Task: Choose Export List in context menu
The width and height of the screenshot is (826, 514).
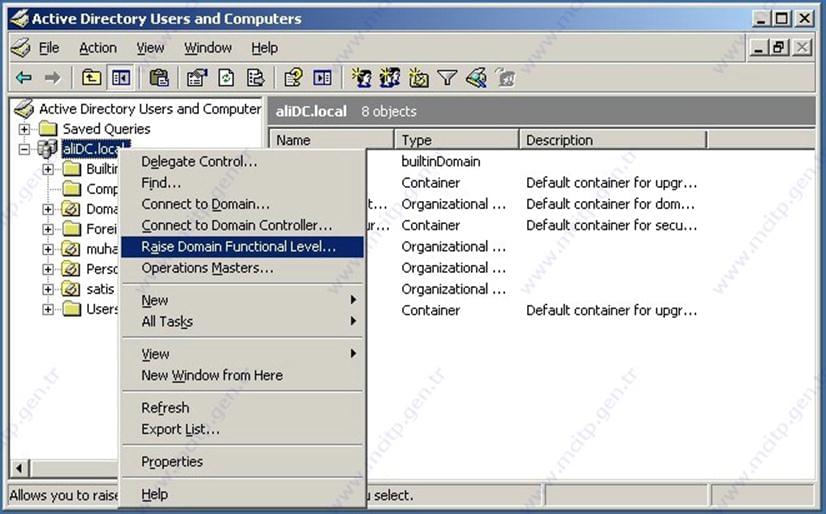Action: coord(242,429)
